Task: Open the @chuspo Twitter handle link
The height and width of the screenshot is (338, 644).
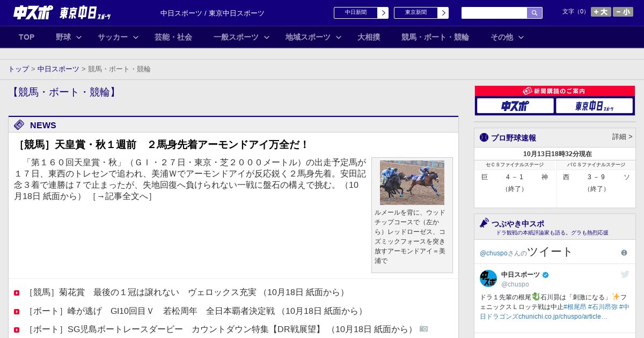Action: 494,253
